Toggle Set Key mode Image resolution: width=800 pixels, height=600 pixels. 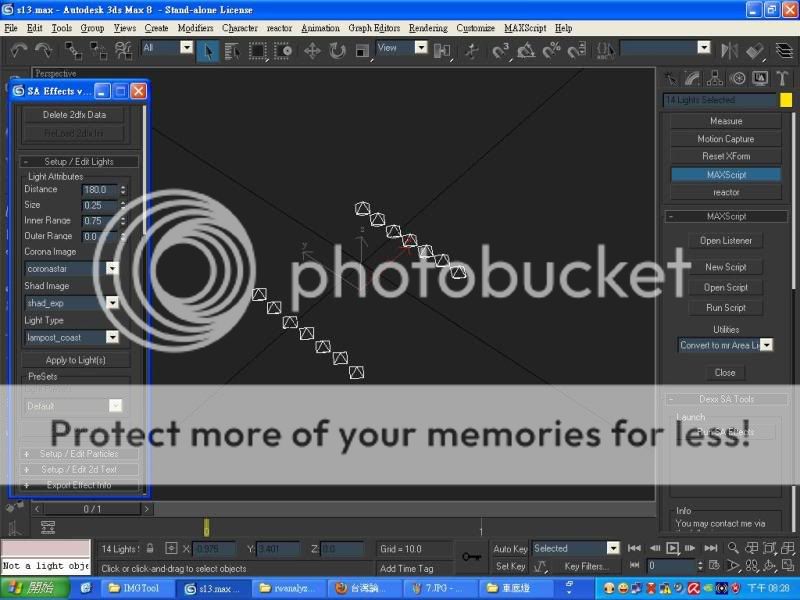point(510,566)
